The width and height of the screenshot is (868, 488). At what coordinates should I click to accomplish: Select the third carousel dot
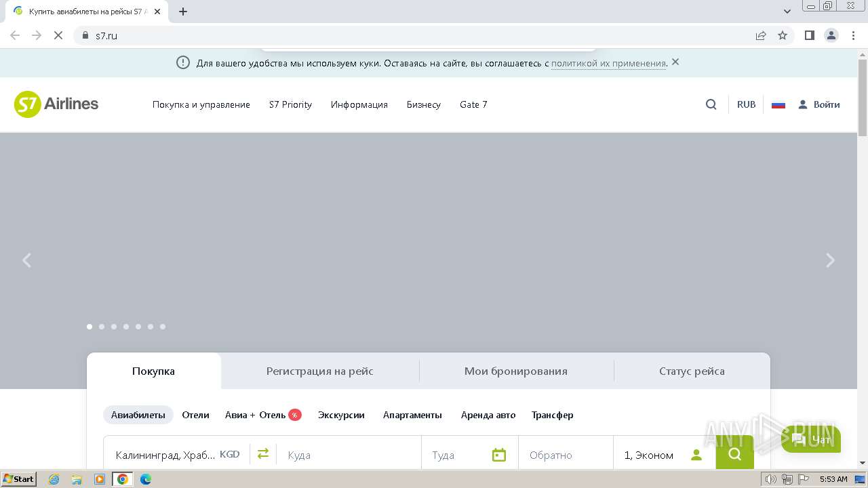click(114, 327)
